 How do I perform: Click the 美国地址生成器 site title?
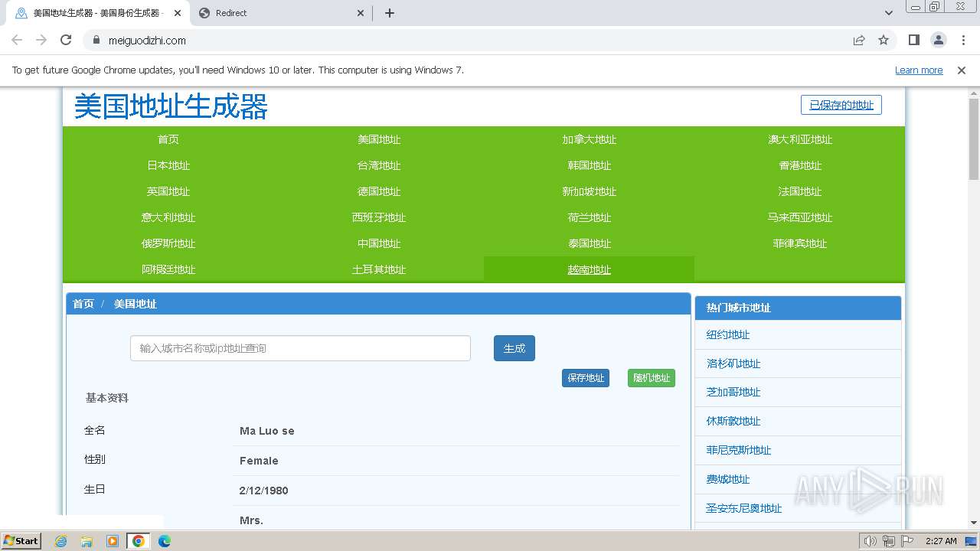171,106
